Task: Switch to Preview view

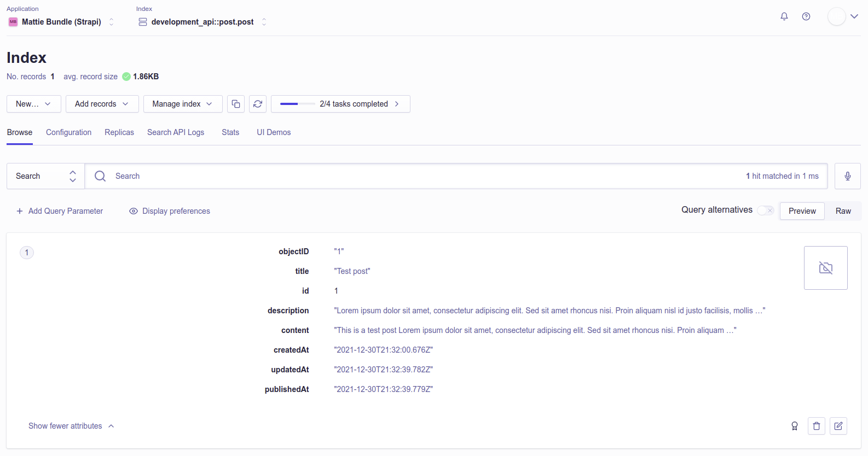Action: coord(802,211)
